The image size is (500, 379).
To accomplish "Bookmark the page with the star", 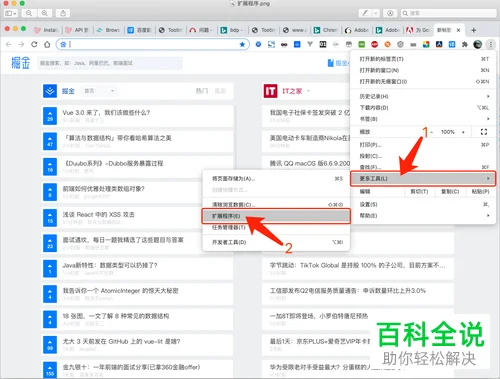I will [242, 44].
